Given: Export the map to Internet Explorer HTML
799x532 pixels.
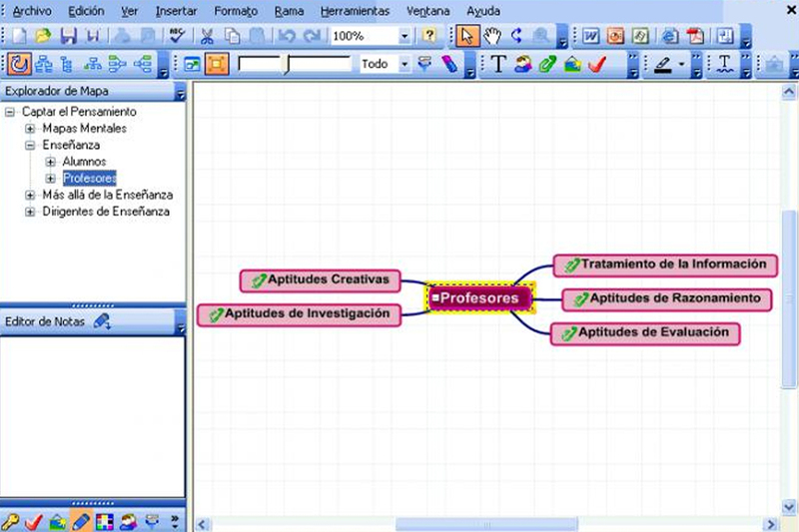Looking at the screenshot, I should [x=670, y=36].
